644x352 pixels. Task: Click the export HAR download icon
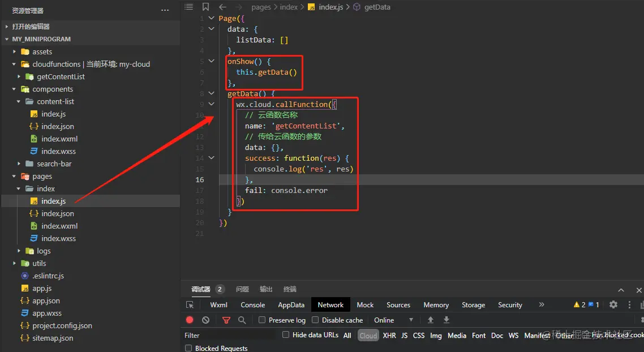[x=446, y=320]
